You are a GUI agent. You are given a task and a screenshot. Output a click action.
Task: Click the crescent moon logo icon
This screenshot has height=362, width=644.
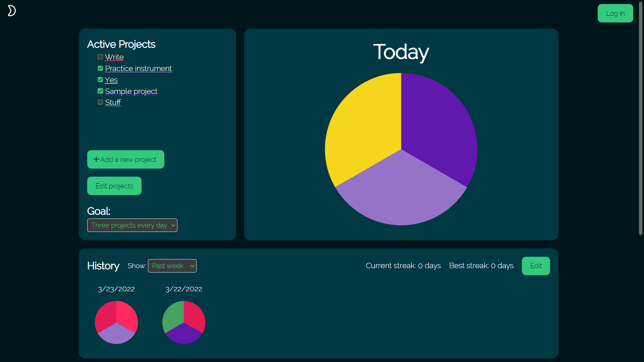tap(12, 11)
